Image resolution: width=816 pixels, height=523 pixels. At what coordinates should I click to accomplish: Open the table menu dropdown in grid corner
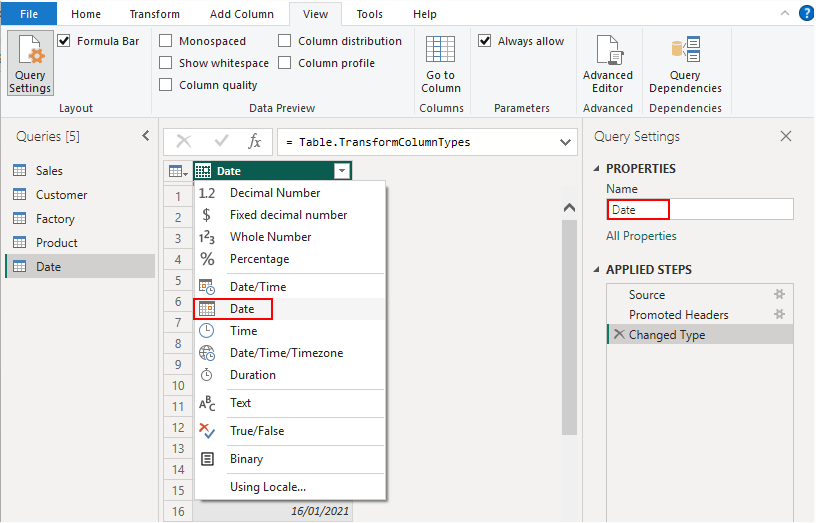coord(178,171)
